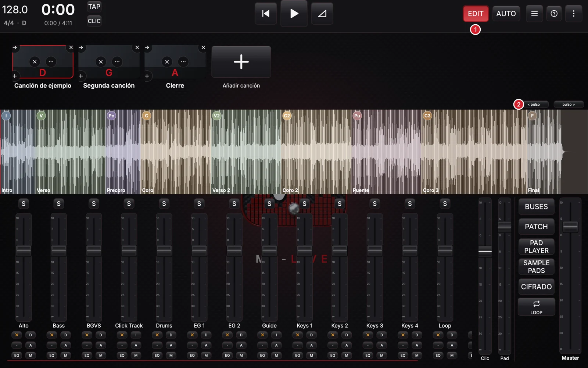Viewport: 588px width, 368px height.
Task: Open EQ for the Bass channel
Action: 52,355
